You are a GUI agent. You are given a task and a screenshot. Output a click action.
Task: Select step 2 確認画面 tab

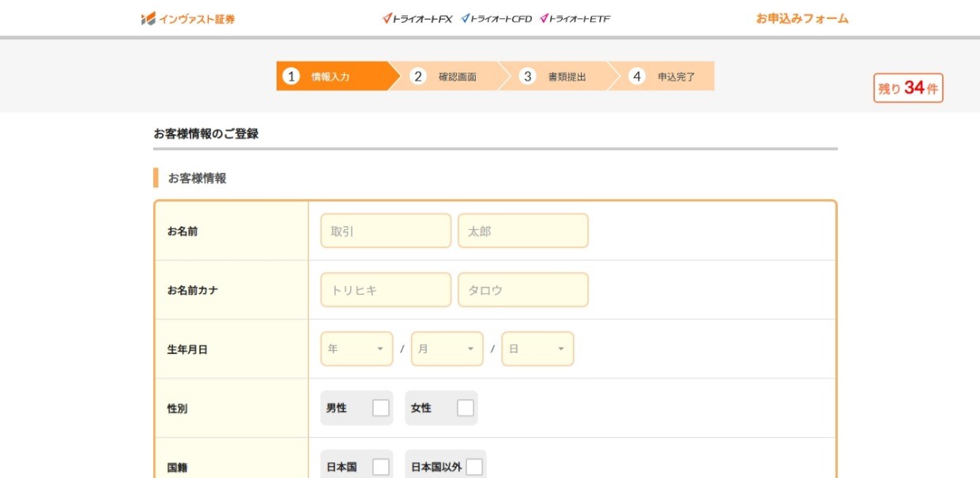[x=448, y=77]
